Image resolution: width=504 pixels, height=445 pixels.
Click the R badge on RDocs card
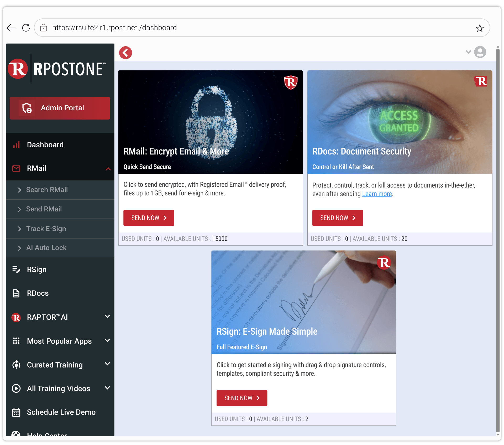click(x=481, y=81)
